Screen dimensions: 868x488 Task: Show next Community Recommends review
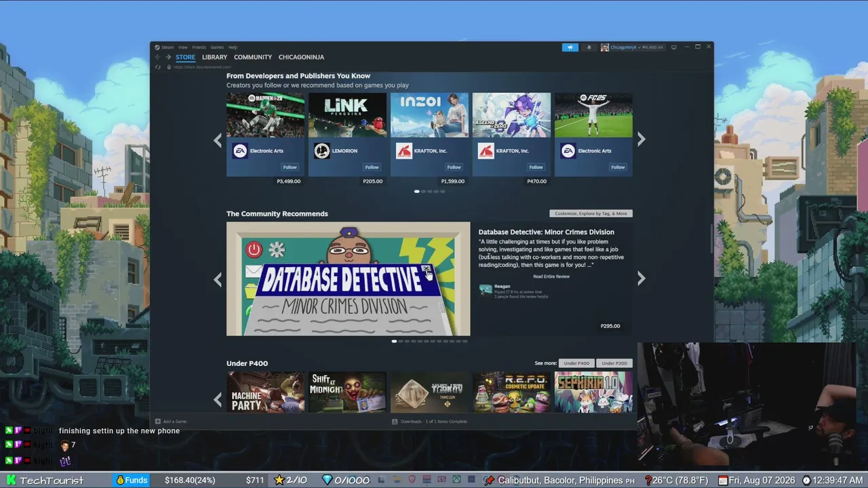642,279
